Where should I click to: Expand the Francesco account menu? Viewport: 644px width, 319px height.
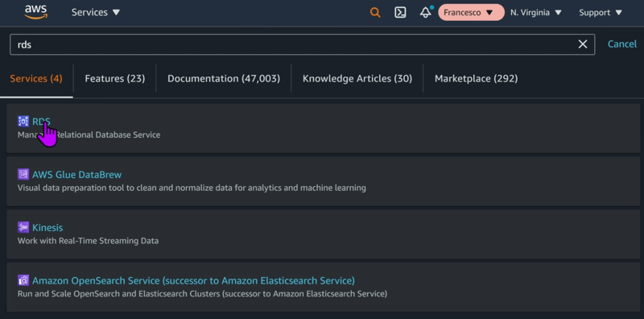click(471, 13)
